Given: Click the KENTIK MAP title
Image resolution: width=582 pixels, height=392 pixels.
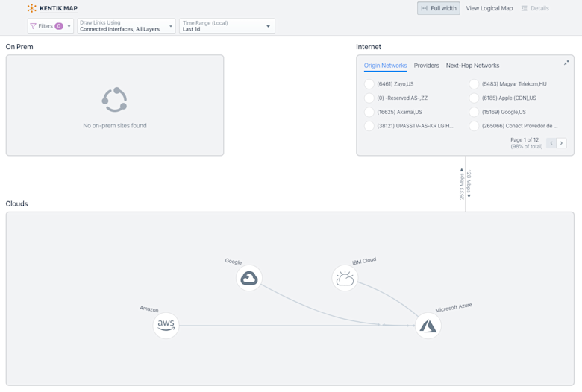Looking at the screenshot, I should (x=58, y=8).
